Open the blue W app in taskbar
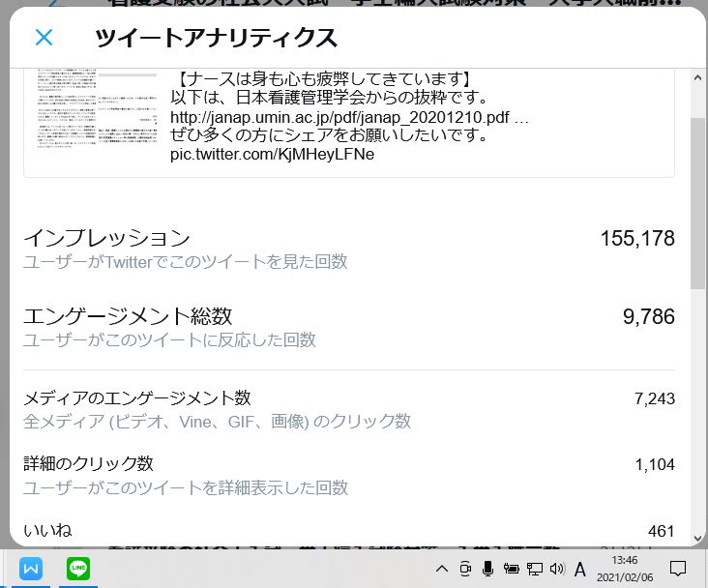 (x=31, y=569)
